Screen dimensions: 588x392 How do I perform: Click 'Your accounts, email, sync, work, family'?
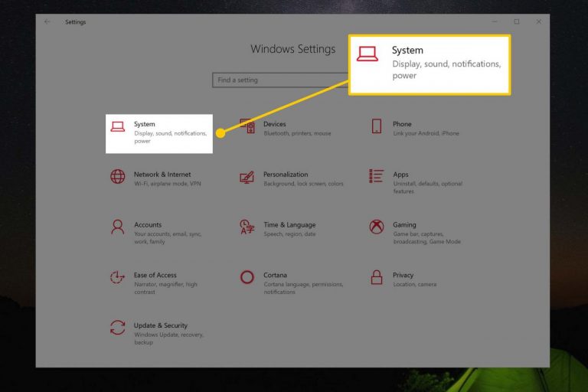pos(168,238)
